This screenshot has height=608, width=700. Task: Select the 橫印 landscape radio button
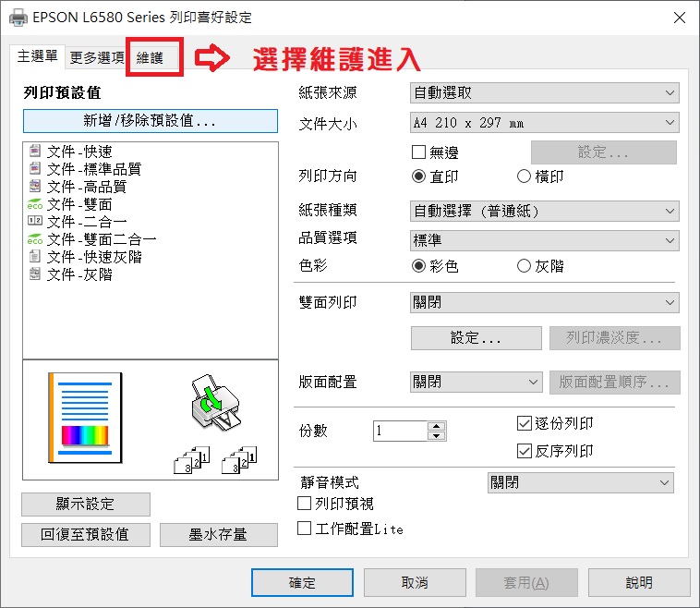tap(524, 176)
